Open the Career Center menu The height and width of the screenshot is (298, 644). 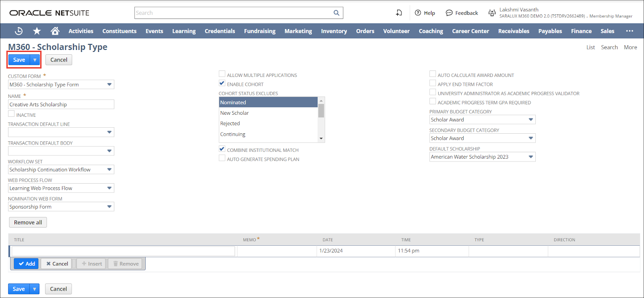pyautogui.click(x=470, y=31)
